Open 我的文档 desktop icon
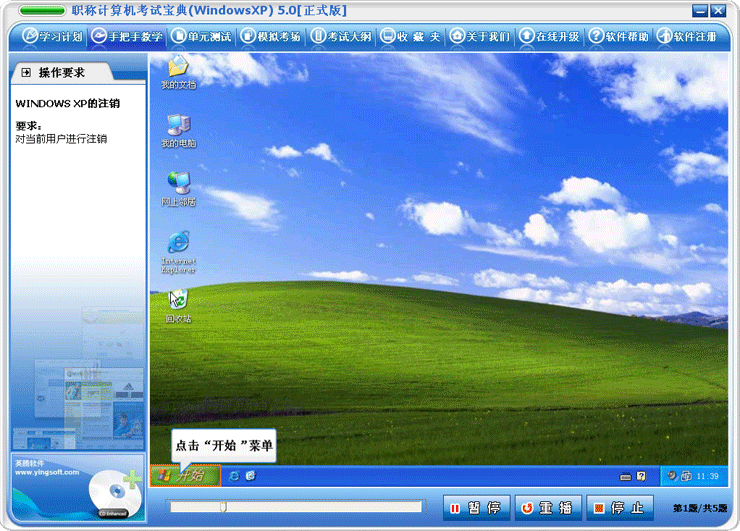The width and height of the screenshot is (740, 531). (178, 68)
